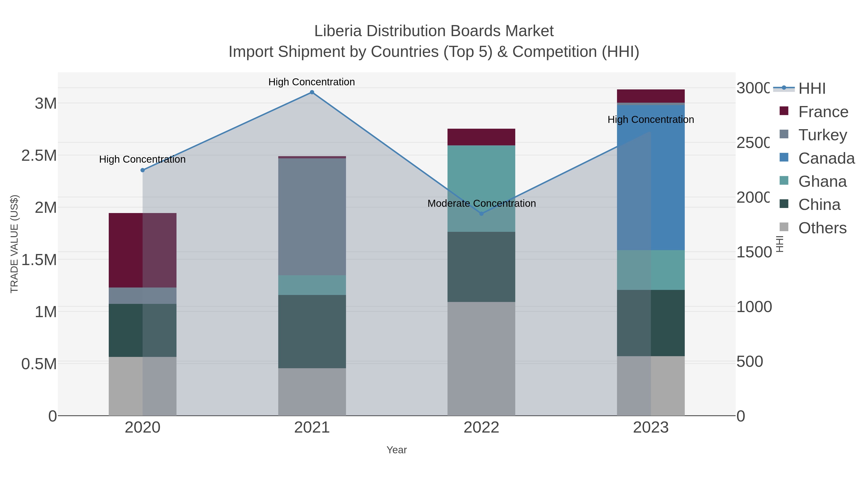Click the Ghana teal legend swatch

[x=784, y=180]
